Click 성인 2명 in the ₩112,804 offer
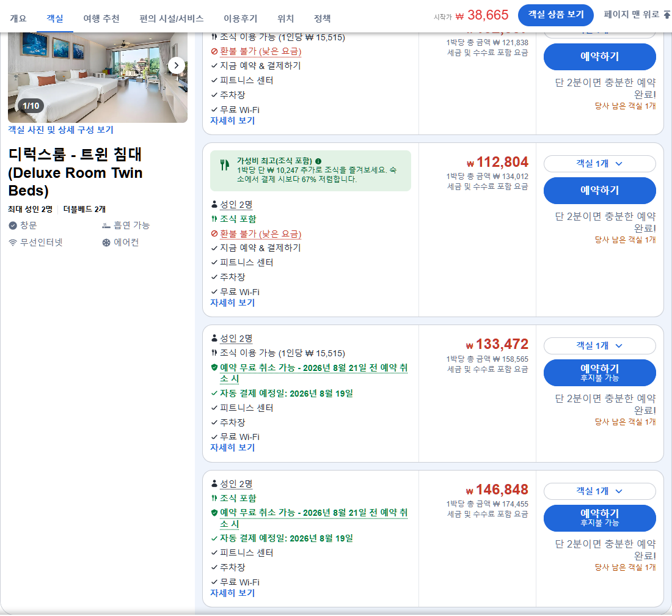Image resolution: width=672 pixels, height=616 pixels. click(236, 205)
